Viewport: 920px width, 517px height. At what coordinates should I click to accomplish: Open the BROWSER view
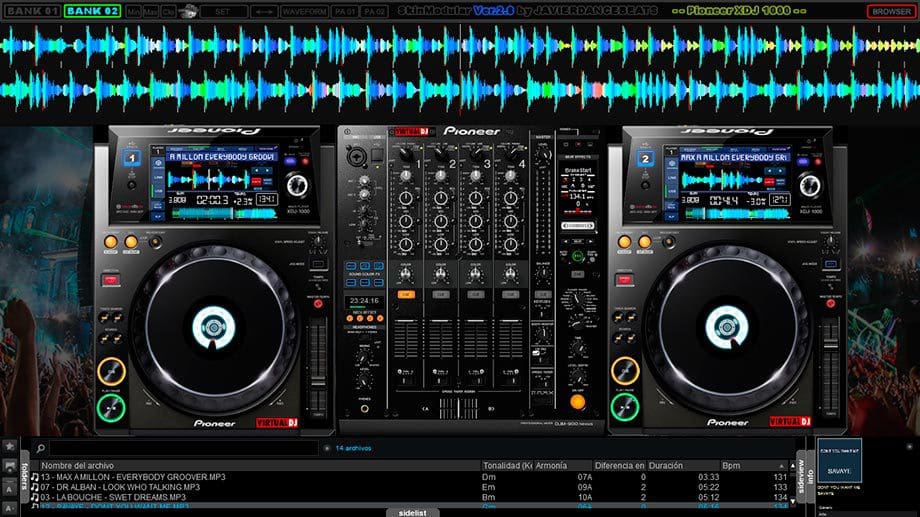pos(891,11)
